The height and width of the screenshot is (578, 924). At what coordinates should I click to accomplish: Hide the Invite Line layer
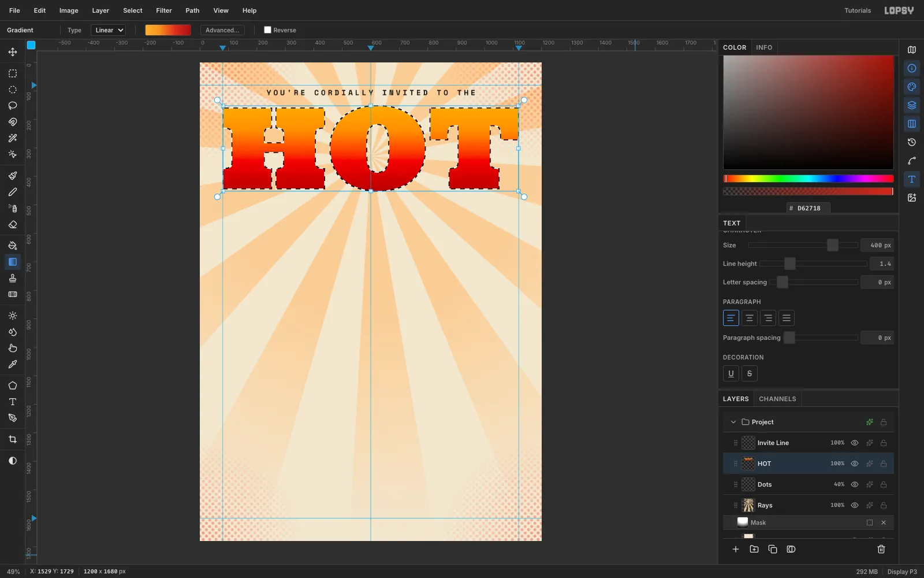(855, 443)
